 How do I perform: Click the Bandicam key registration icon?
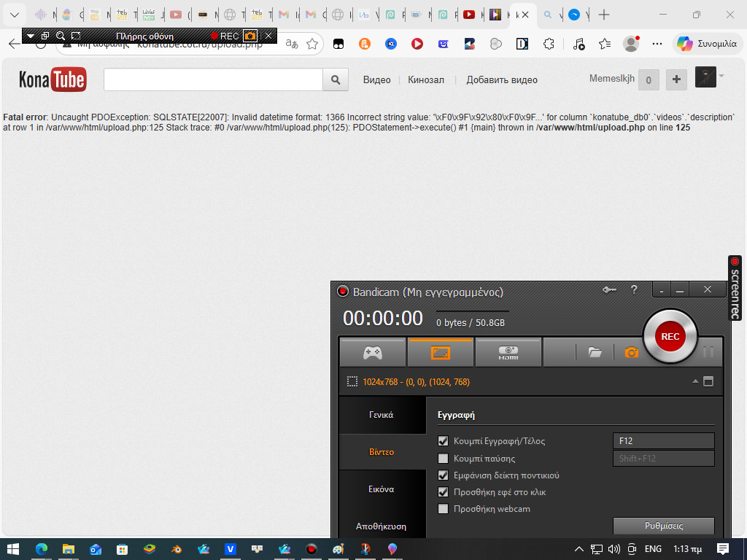coord(609,290)
